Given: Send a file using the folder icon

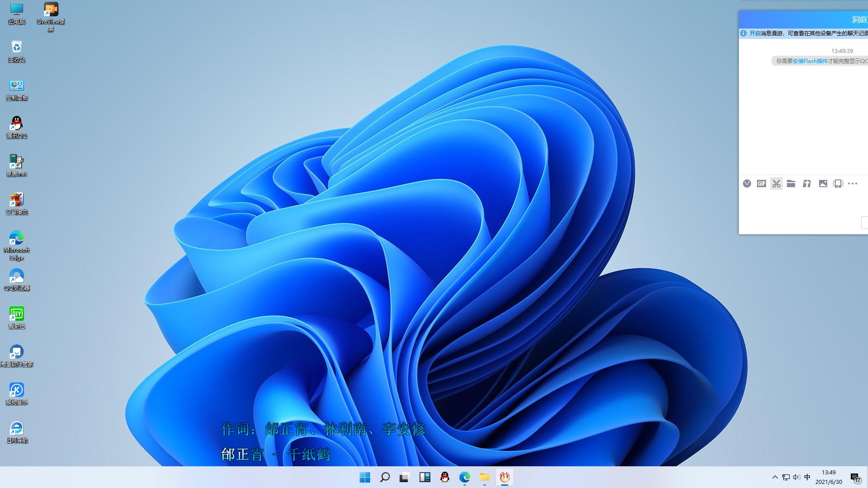Looking at the screenshot, I should [x=791, y=184].
